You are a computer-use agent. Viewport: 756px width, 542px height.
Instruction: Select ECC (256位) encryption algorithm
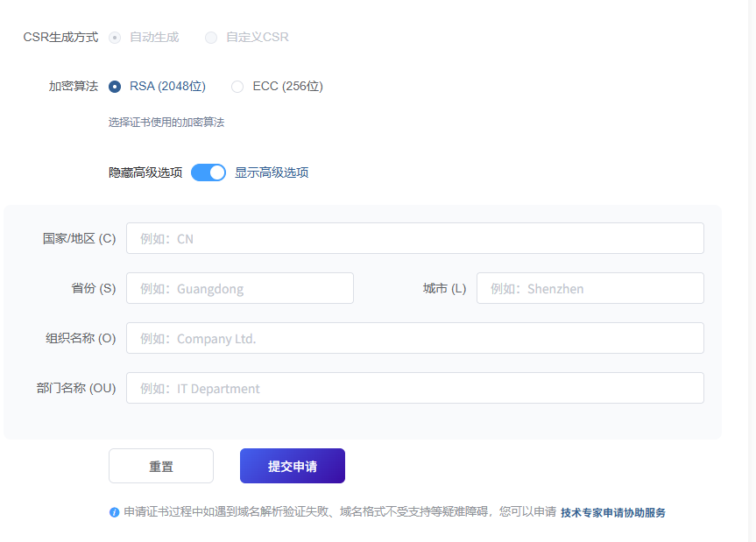coord(237,87)
